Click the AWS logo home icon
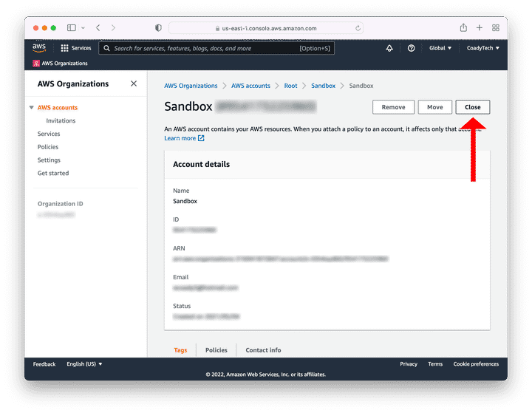 pos(39,48)
